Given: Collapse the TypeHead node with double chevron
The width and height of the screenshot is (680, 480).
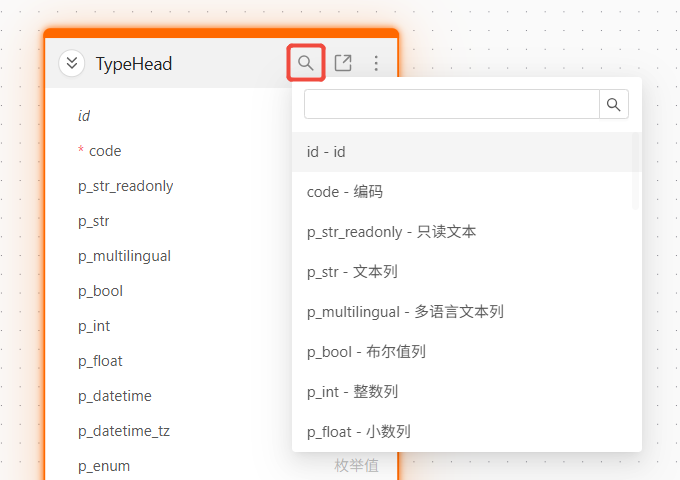Looking at the screenshot, I should click(x=71, y=63).
